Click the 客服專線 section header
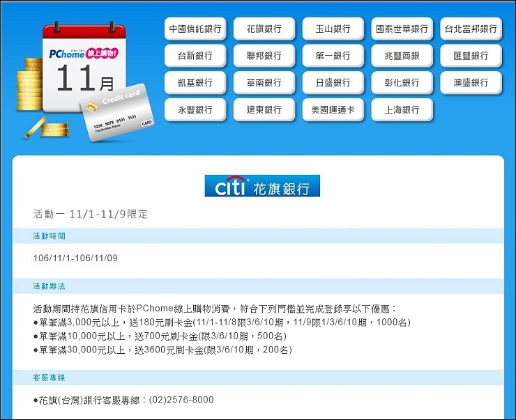Image resolution: width=516 pixels, height=420 pixels. point(258,378)
